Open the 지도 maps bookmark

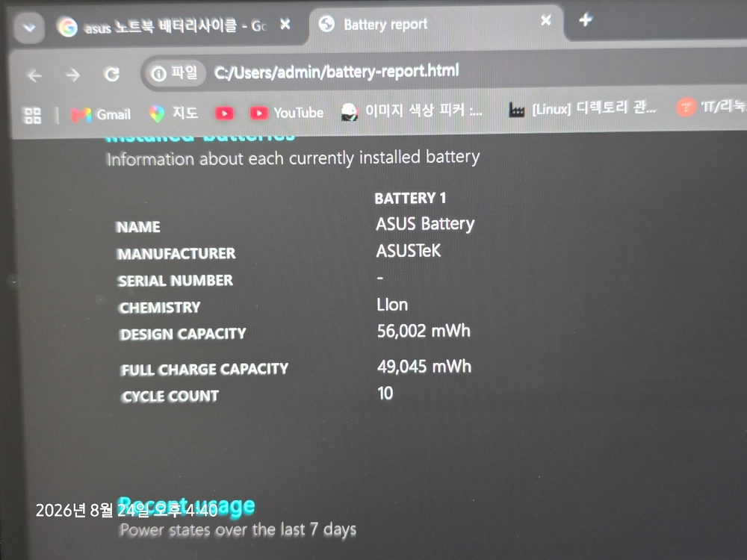[x=173, y=113]
